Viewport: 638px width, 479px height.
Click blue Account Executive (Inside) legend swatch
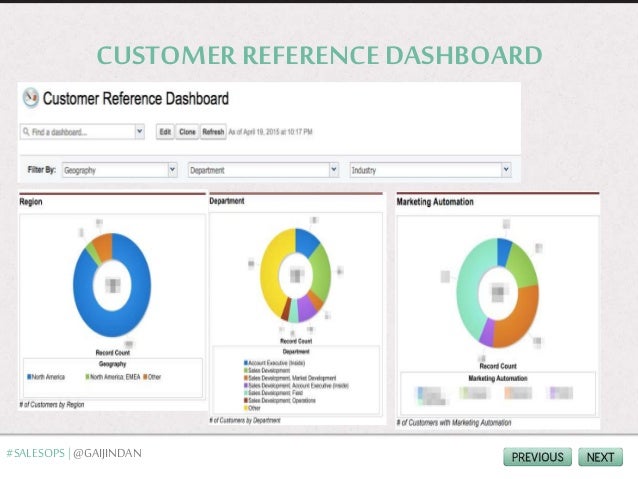pos(246,363)
